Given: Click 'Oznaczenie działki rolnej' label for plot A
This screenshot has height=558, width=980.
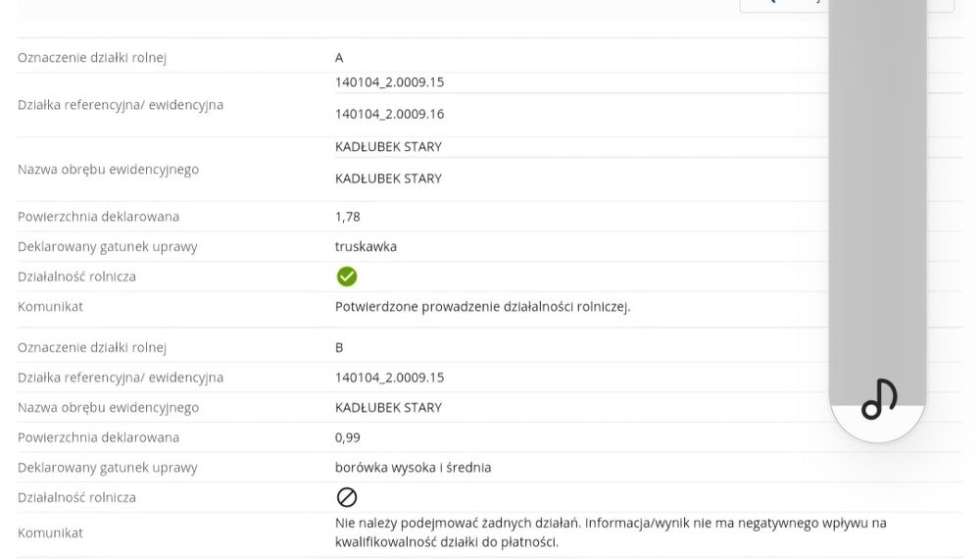Looking at the screenshot, I should [x=92, y=58].
